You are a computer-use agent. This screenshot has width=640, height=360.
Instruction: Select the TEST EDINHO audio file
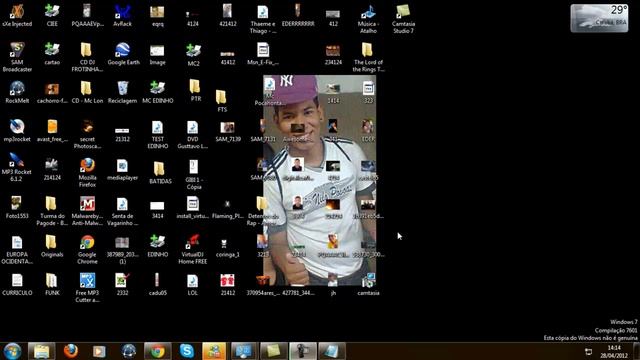click(158, 134)
